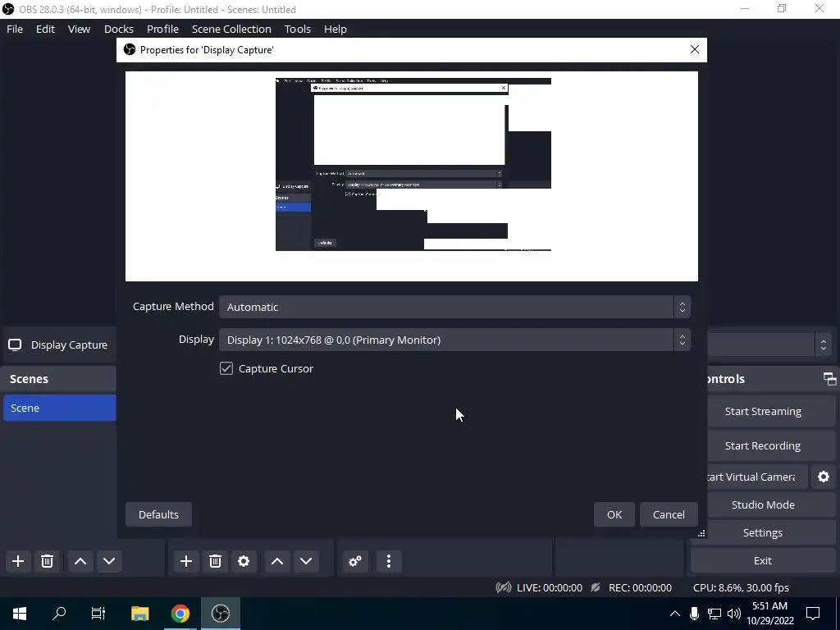The image size is (840, 630).
Task: Open File Explorer from taskbar
Action: pyautogui.click(x=139, y=614)
